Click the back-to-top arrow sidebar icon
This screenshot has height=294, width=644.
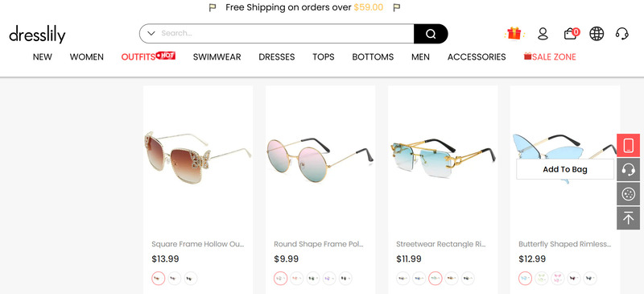coord(629,218)
